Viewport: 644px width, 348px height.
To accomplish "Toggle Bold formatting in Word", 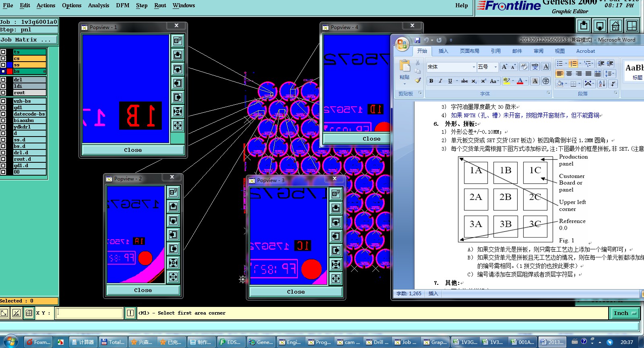I will tap(431, 81).
